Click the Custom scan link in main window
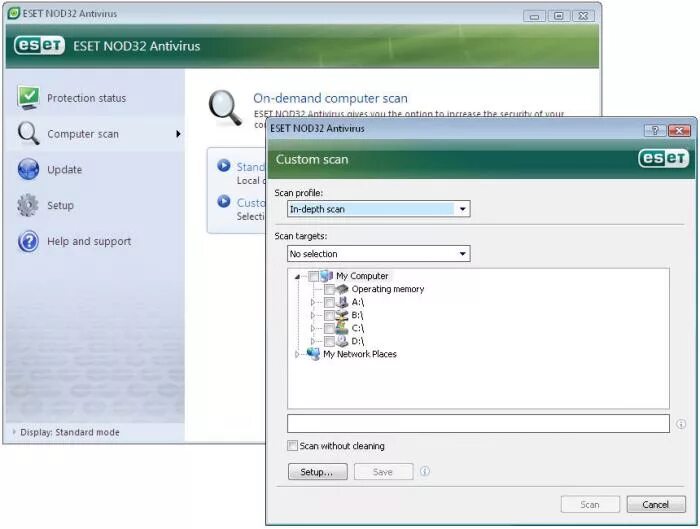Viewport: 700px width, 529px height. click(250, 203)
